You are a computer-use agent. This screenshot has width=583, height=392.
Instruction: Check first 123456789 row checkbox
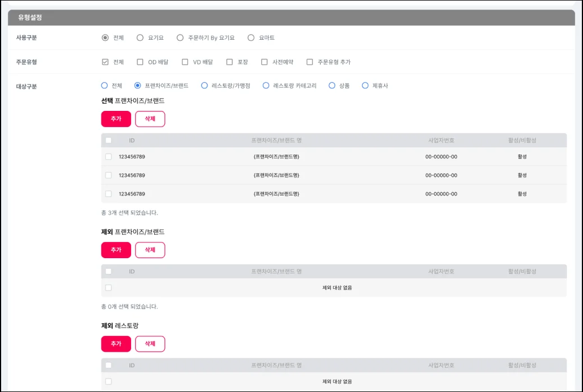click(108, 156)
